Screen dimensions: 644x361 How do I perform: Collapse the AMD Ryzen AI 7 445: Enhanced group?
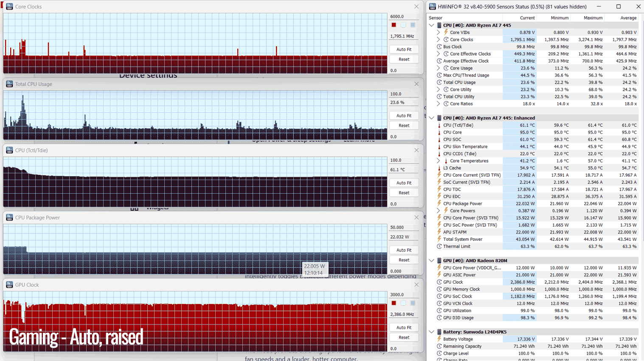tap(432, 118)
